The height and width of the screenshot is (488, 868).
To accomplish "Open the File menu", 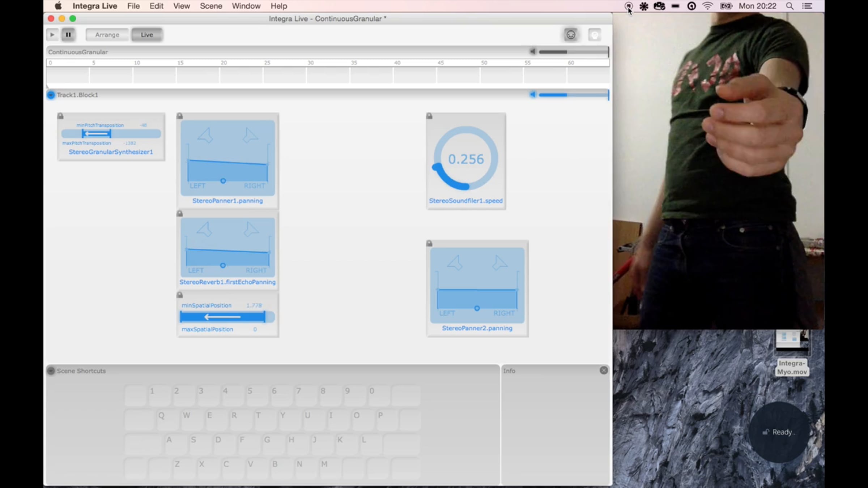I will [133, 6].
